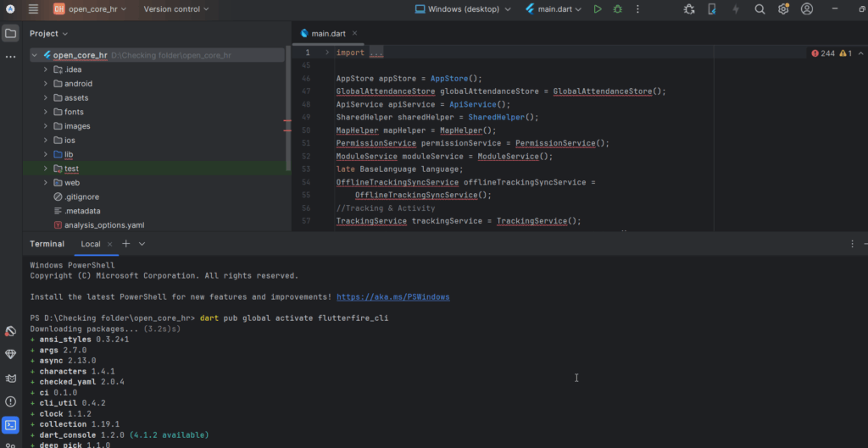Open the aka.ms/PSWindows link
Image resolution: width=868 pixels, height=448 pixels.
[392, 297]
